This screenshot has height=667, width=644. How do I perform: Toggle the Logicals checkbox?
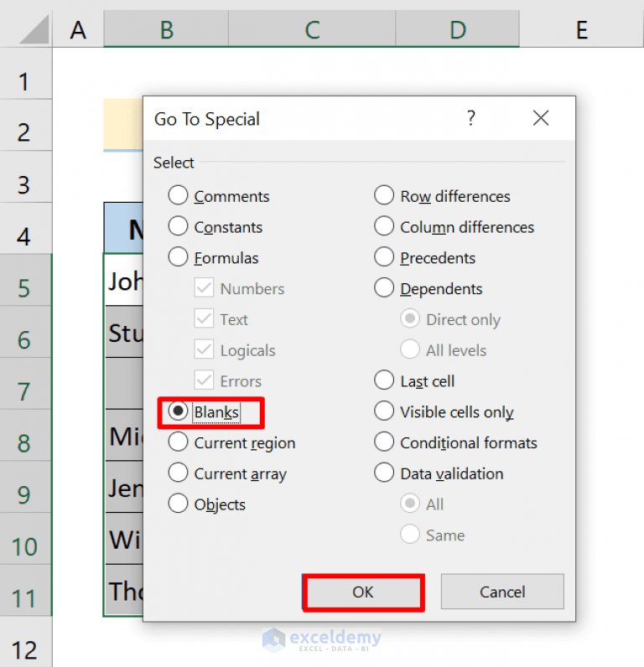point(235,350)
